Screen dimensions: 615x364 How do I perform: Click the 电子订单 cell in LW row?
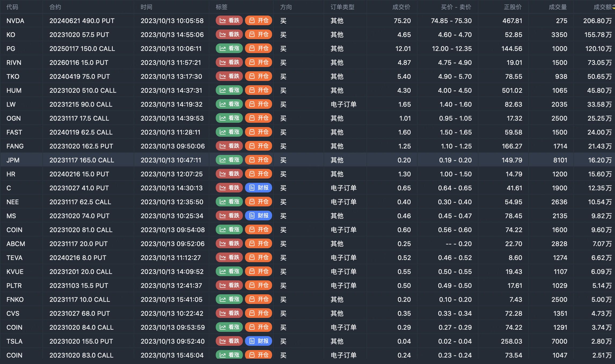tap(343, 104)
